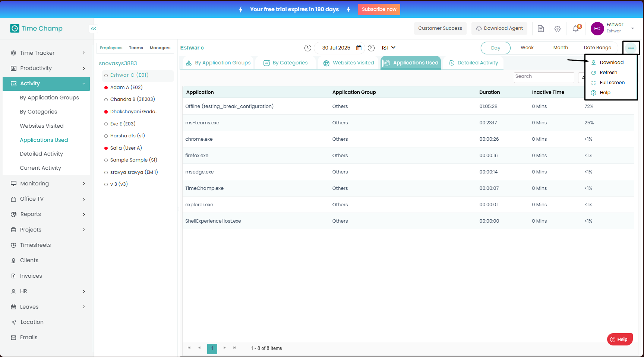The image size is (644, 357).
Task: Click the Search input field
Action: tap(543, 77)
